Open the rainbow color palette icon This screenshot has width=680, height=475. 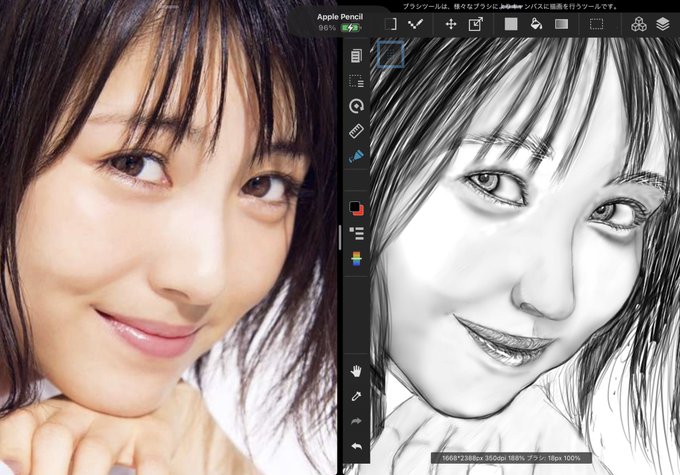pos(356,259)
